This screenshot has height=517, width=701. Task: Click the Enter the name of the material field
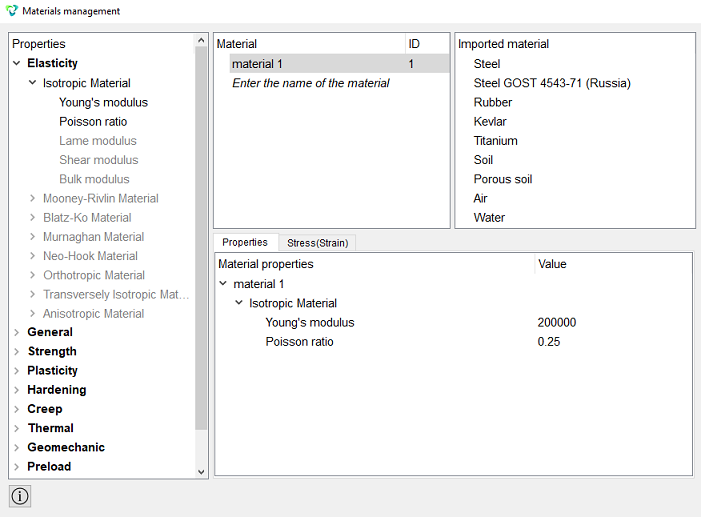click(x=311, y=83)
